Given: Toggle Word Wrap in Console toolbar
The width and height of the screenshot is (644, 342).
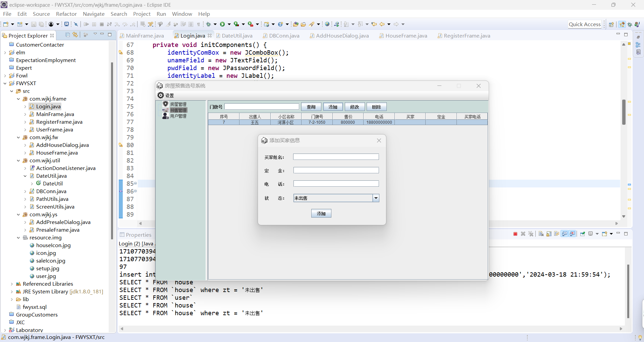Looking at the screenshot, I should coord(556,234).
